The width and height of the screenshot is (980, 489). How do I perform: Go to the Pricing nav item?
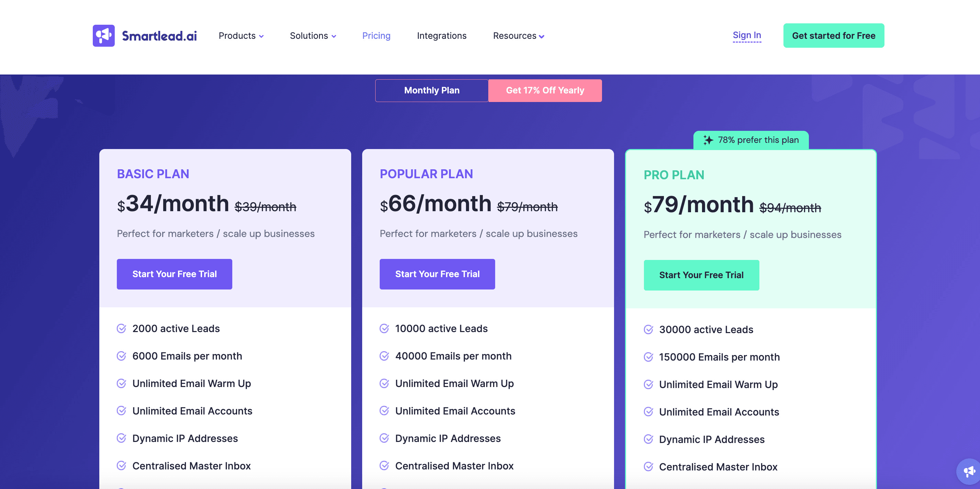pyautogui.click(x=376, y=36)
